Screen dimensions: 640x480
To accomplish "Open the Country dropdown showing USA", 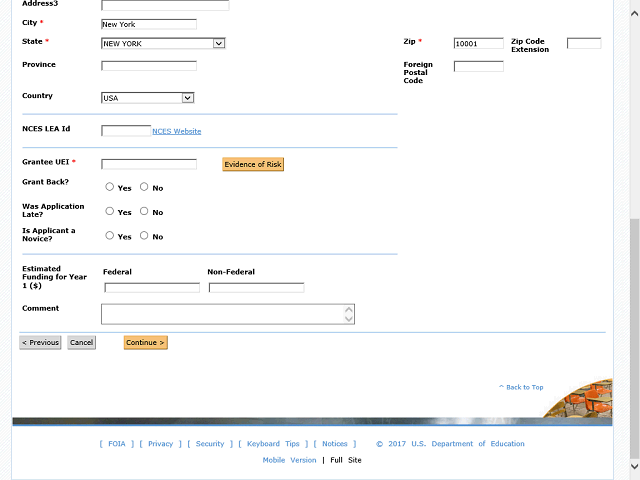I will (x=147, y=98).
